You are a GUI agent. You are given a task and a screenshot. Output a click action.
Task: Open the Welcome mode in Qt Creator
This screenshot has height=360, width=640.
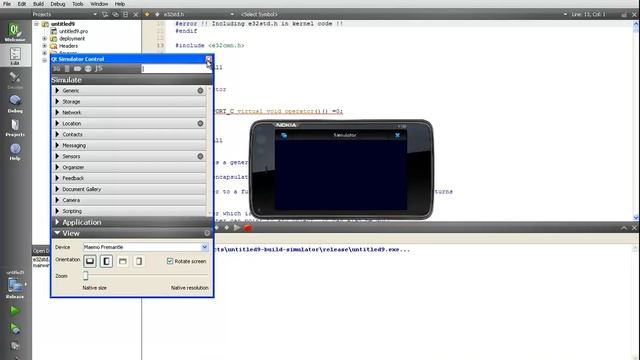coord(15,32)
